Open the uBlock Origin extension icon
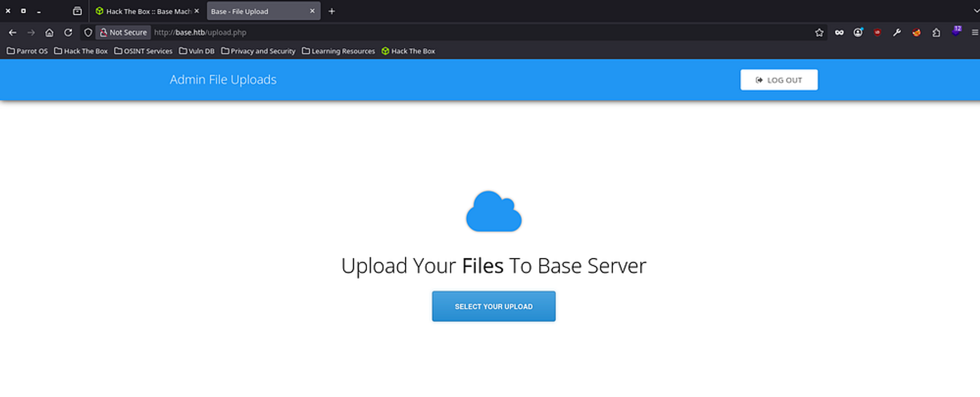The image size is (980, 397). [x=878, y=32]
